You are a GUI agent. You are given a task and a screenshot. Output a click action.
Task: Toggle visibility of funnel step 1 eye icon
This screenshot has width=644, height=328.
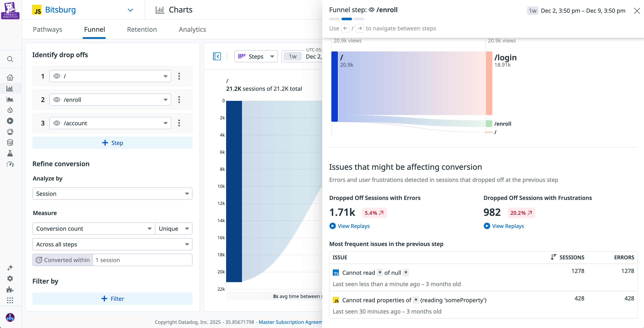tap(57, 76)
